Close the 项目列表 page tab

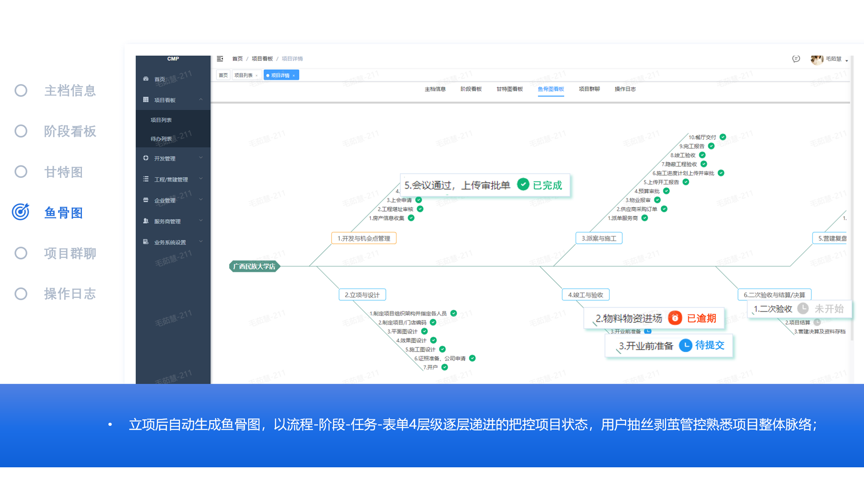[x=257, y=76]
